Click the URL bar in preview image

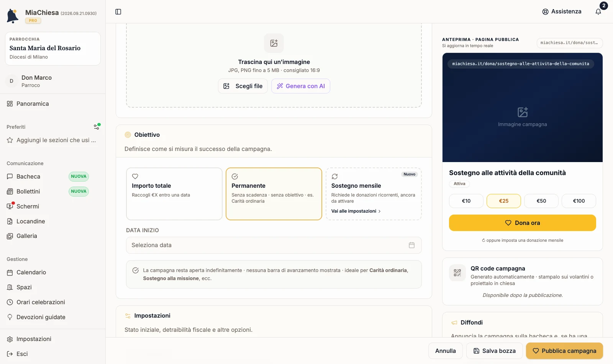pos(521,64)
